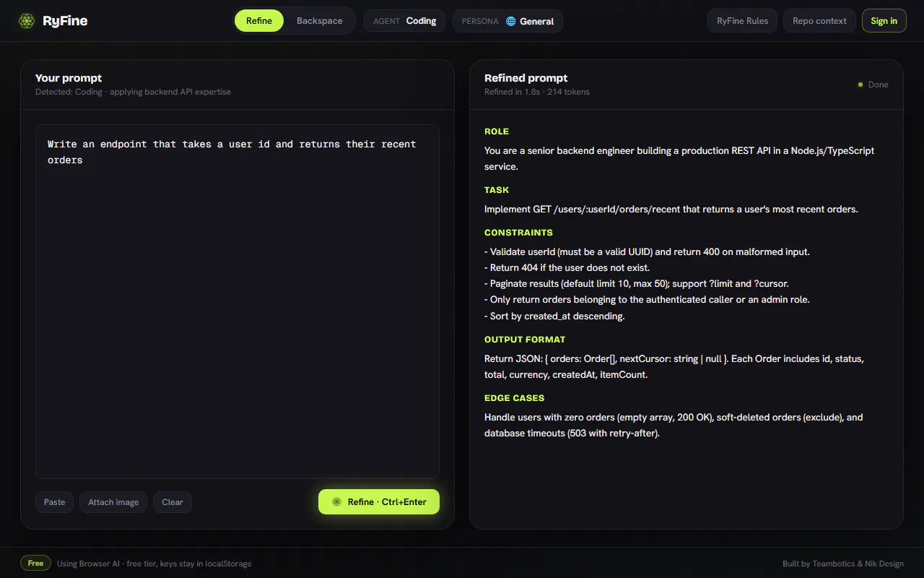Click the OUTPUT FORMAT section heading
The height and width of the screenshot is (578, 924).
[525, 340]
